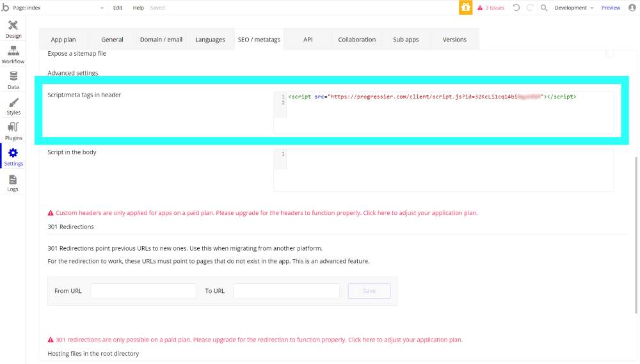Image resolution: width=640 pixels, height=364 pixels.
Task: Click the Advanced settings heading
Action: point(73,73)
